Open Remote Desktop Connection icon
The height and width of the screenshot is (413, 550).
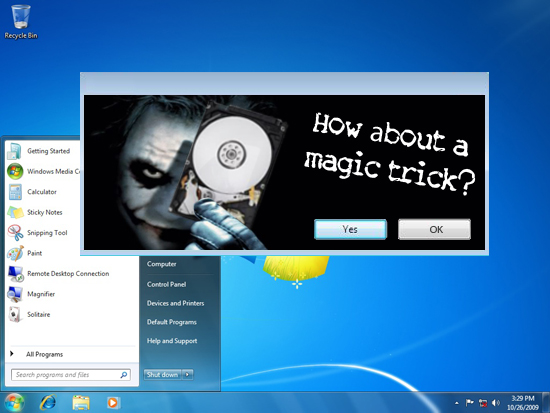coord(15,274)
